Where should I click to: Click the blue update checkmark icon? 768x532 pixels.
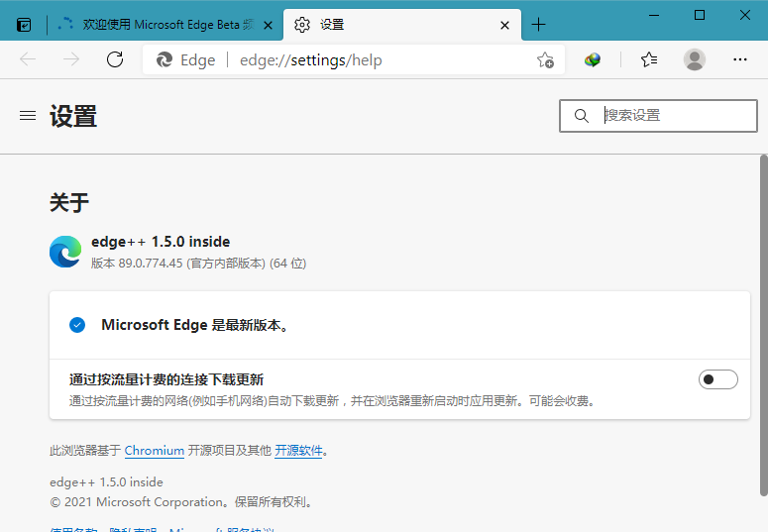click(77, 325)
